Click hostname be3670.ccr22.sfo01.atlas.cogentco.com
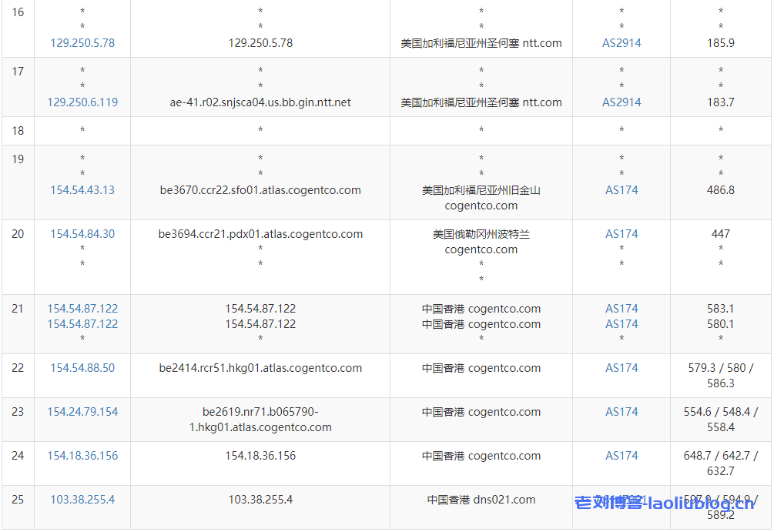This screenshot has height=532, width=774. click(x=260, y=190)
